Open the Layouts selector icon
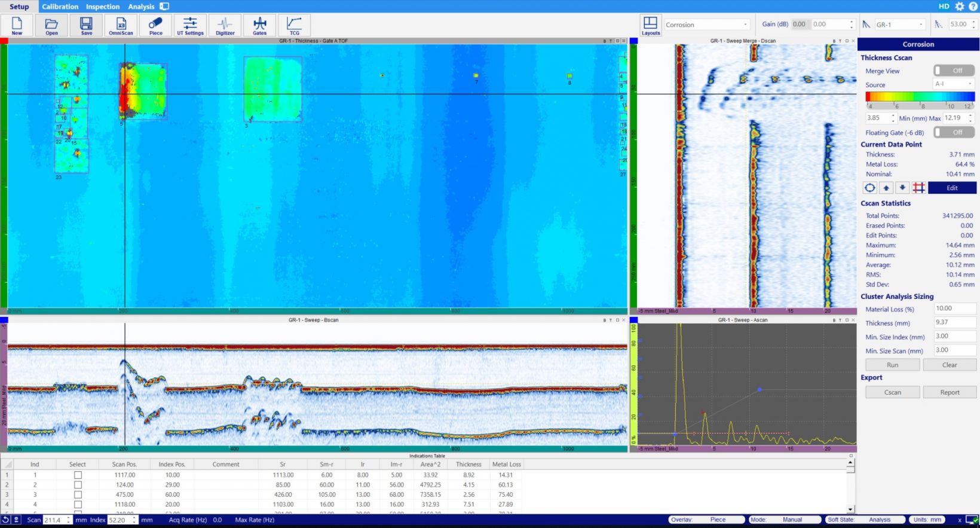The width and height of the screenshot is (980, 528). point(650,25)
